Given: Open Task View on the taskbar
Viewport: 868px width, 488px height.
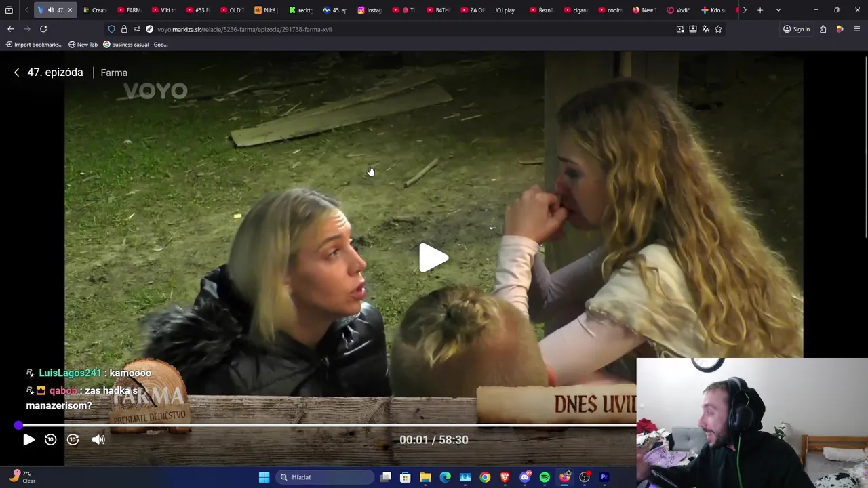Looking at the screenshot, I should tap(386, 477).
